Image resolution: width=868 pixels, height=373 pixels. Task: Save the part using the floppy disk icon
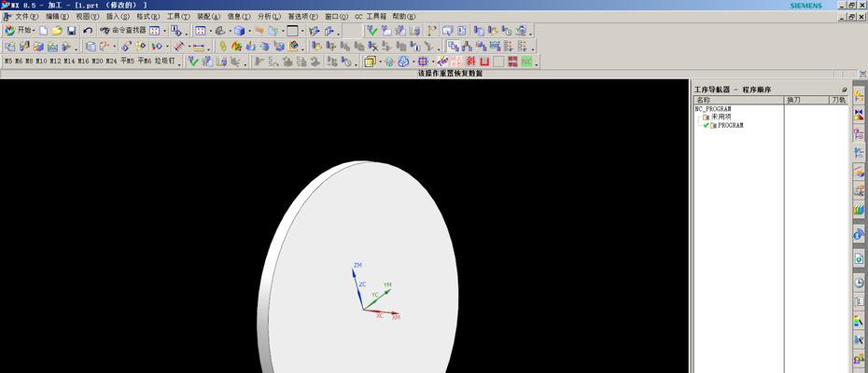coord(72,31)
